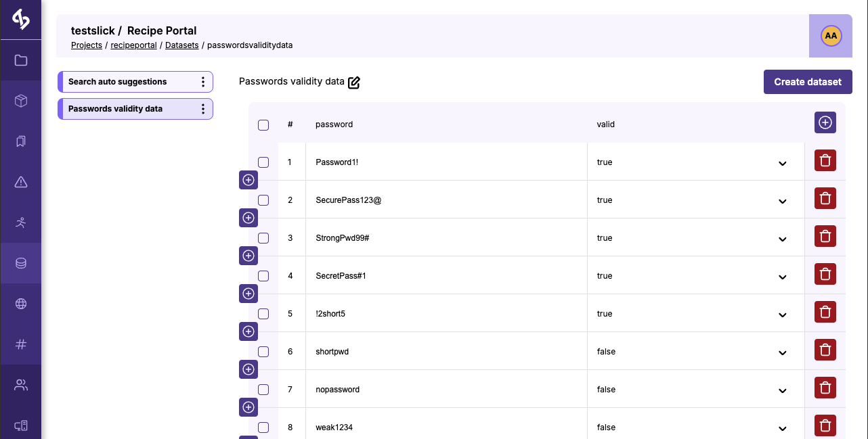Insert a row below SecurePass123@ using the plus icon

click(248, 218)
